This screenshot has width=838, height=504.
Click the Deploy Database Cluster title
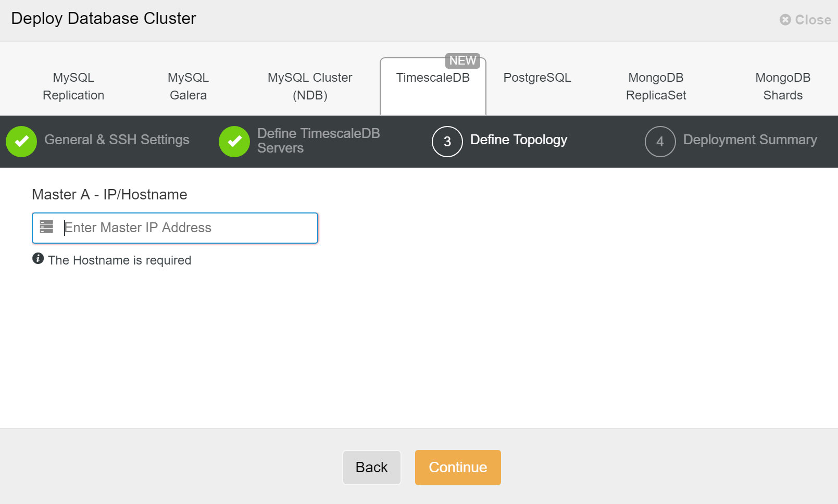click(104, 19)
